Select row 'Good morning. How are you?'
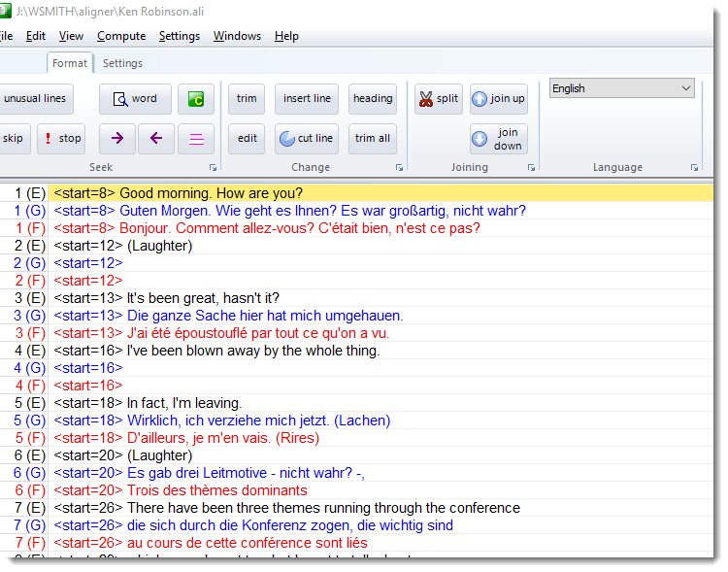Image resolution: width=728 pixels, height=572 pixels. pyautogui.click(x=356, y=193)
